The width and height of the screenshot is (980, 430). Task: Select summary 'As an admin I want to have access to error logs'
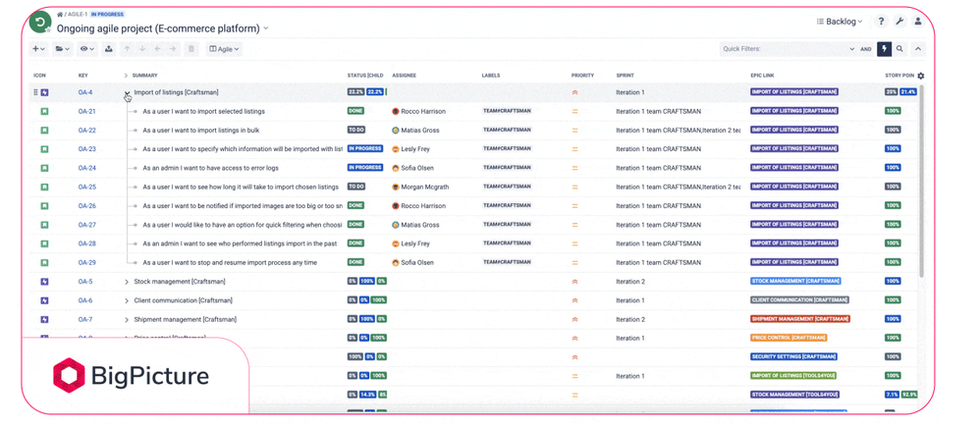(210, 168)
